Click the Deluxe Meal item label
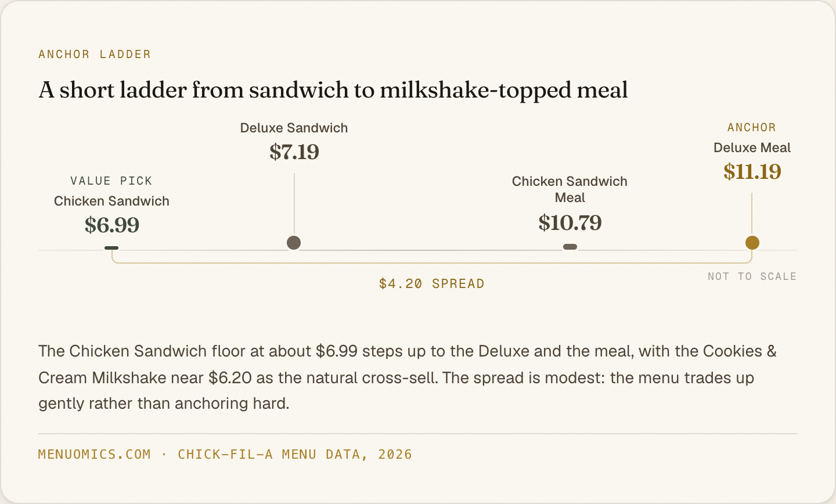 [x=752, y=147]
